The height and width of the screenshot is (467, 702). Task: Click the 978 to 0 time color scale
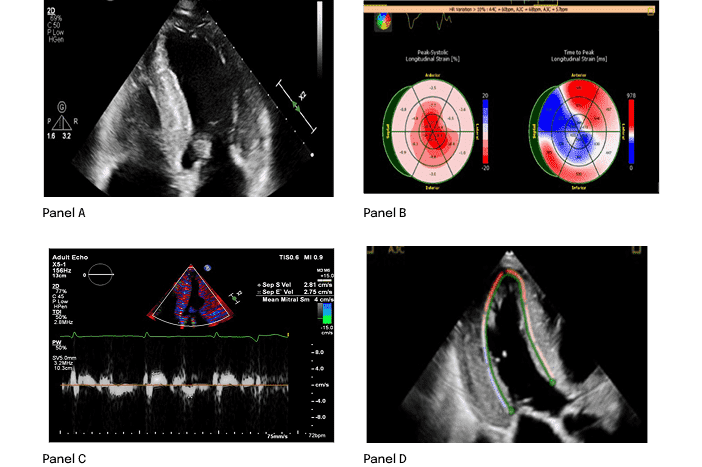[631, 131]
